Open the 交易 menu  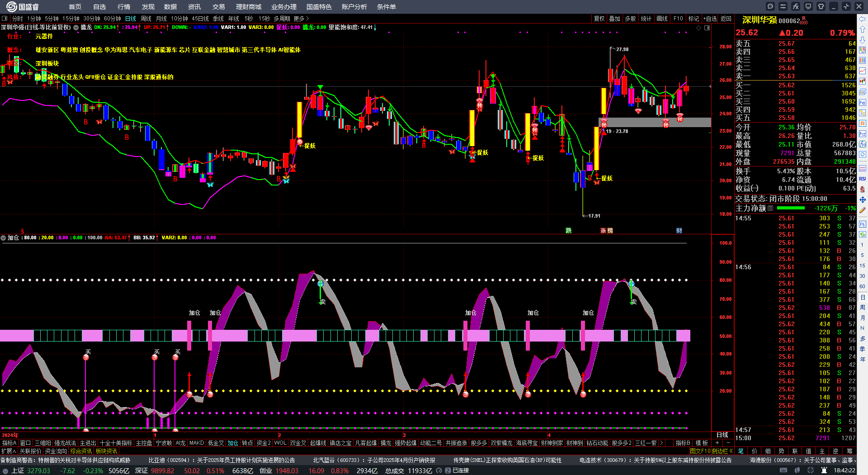(219, 7)
